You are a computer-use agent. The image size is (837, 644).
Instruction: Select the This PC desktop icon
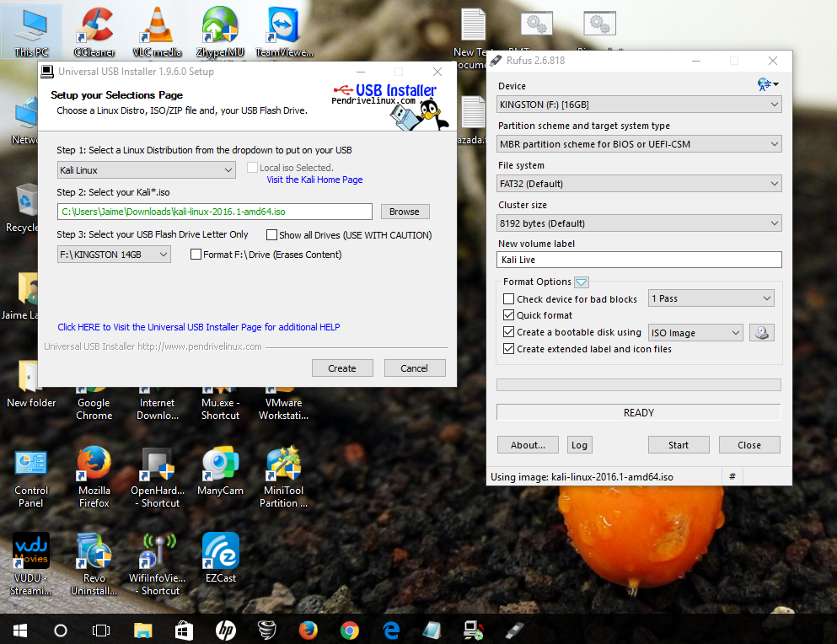[31, 31]
